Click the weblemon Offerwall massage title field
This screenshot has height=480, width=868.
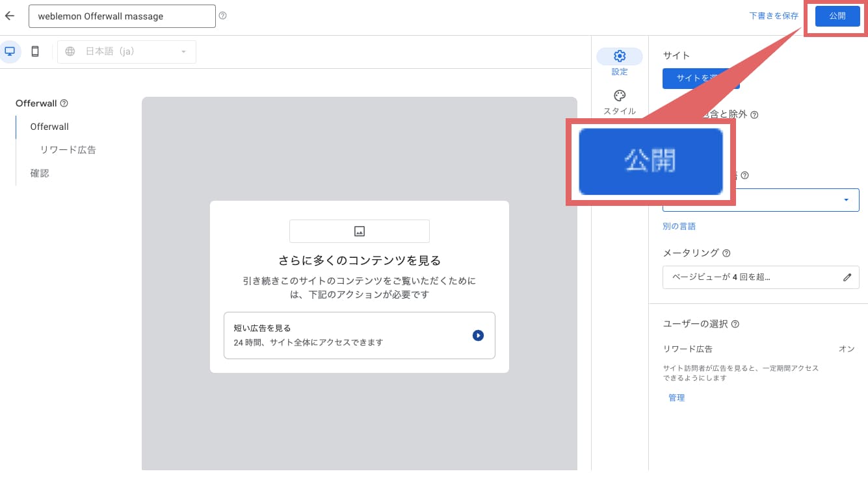pos(122,16)
